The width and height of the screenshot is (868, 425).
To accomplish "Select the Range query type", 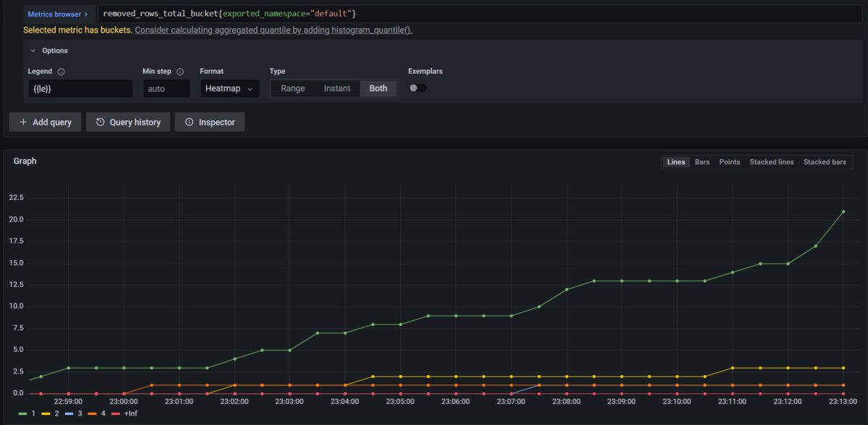I will 293,88.
